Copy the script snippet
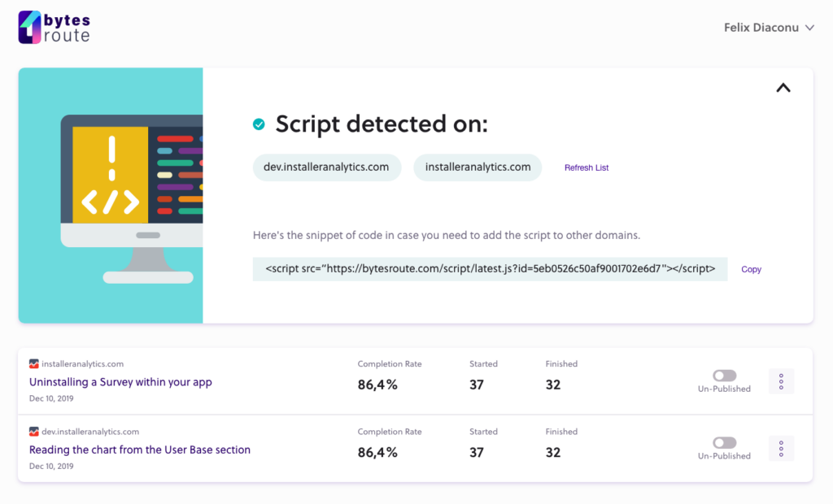Viewport: 833px width, 504px height. tap(751, 269)
